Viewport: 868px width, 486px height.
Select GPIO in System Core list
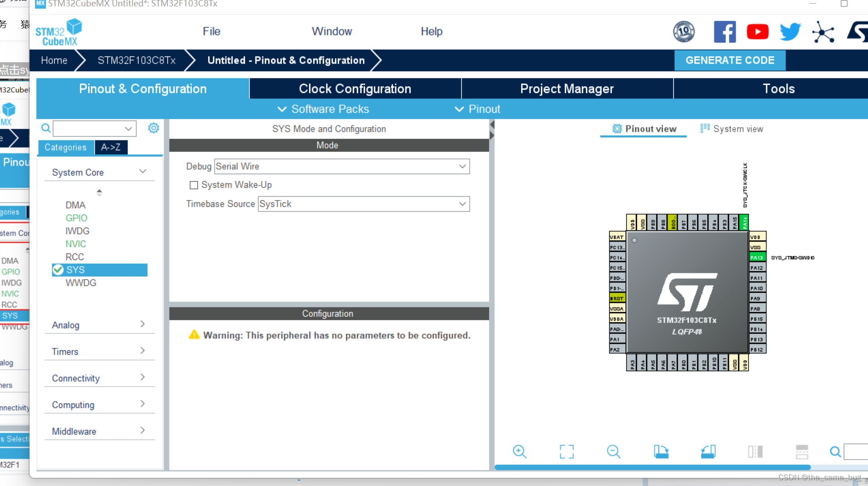[x=76, y=218]
